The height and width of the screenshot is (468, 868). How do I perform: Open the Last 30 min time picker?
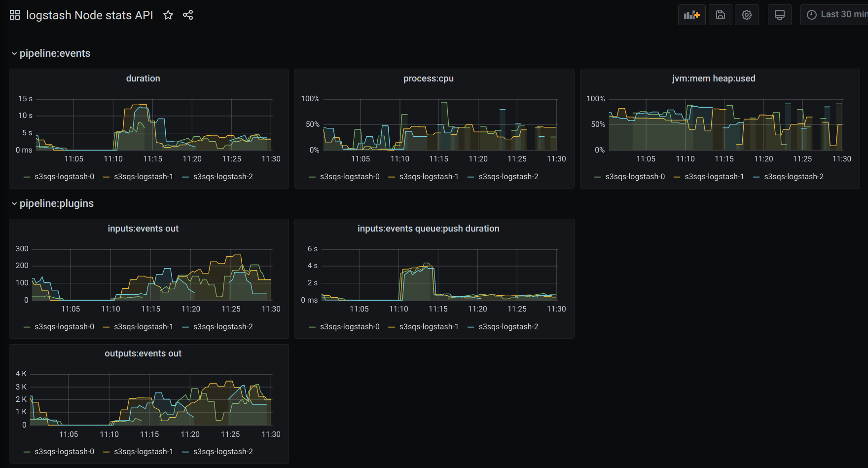[x=834, y=15]
